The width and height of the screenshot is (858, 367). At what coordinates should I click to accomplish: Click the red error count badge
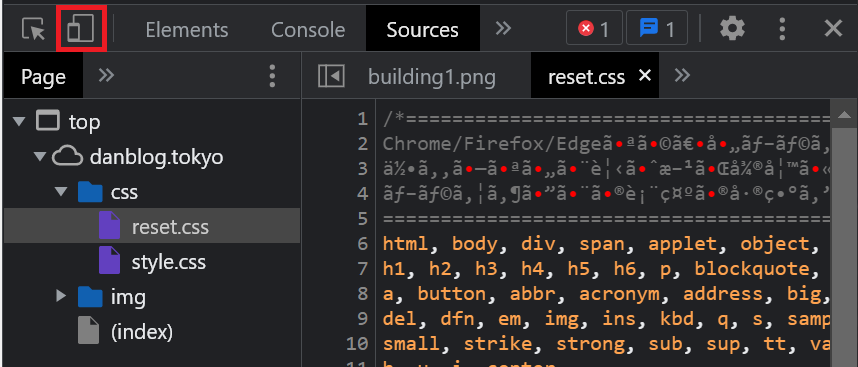pos(594,28)
